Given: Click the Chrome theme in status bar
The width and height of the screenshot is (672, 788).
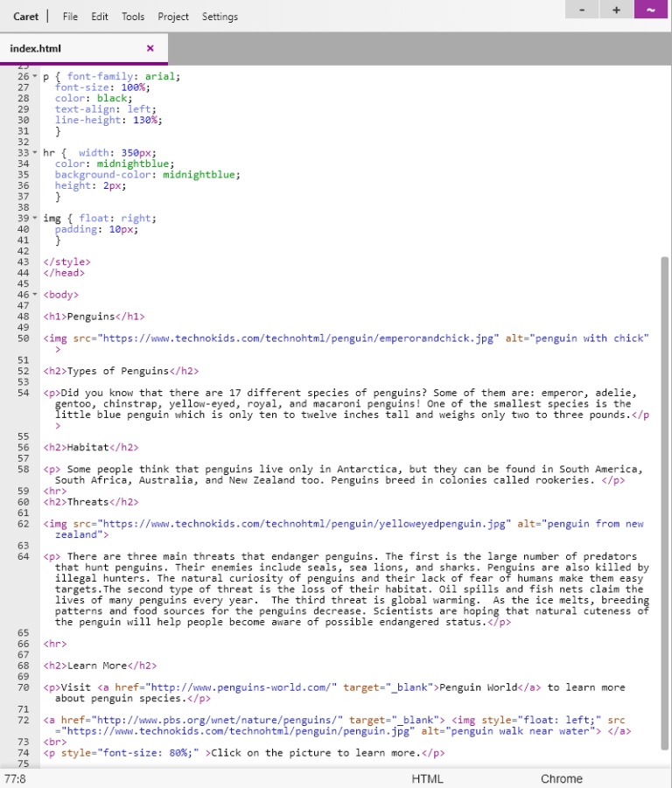Looking at the screenshot, I should coord(562,779).
